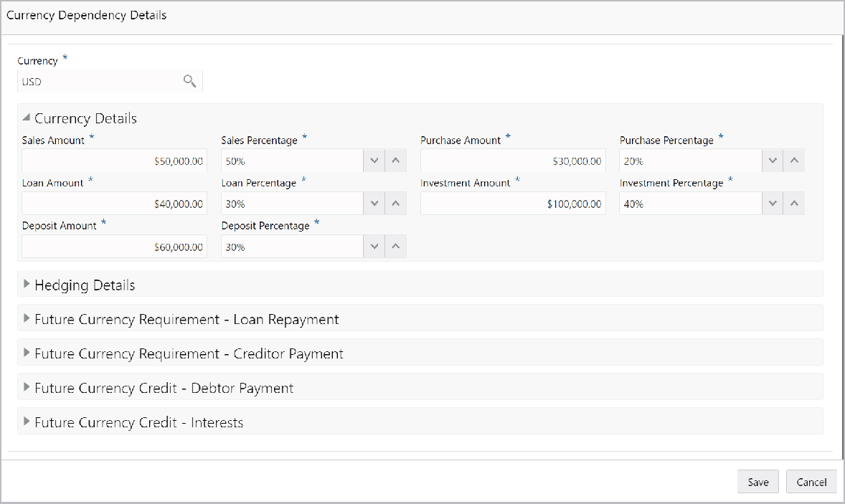Decrease Purchase Percentage with the down arrow
845x504 pixels.
pos(773,160)
